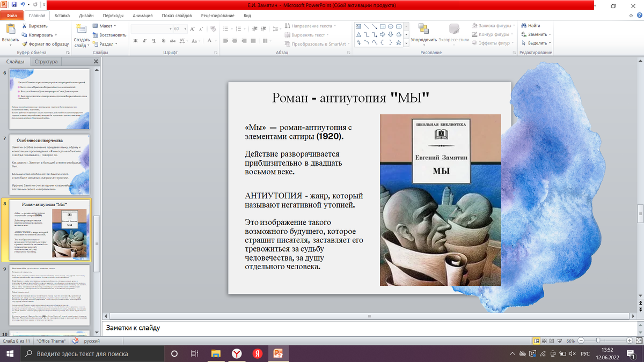Decrease font size with the small A icon

[202, 28]
